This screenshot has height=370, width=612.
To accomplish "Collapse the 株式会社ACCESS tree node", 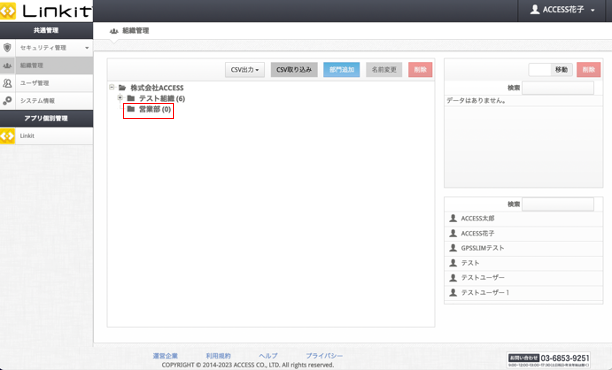I will click(x=112, y=87).
